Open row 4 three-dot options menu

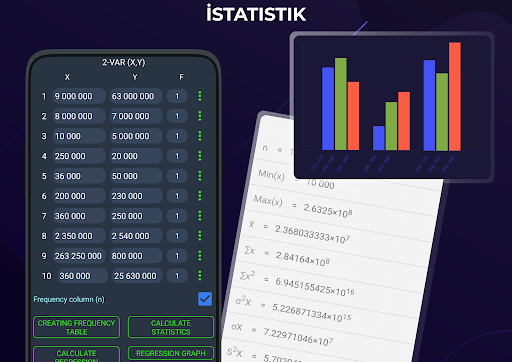pos(200,156)
